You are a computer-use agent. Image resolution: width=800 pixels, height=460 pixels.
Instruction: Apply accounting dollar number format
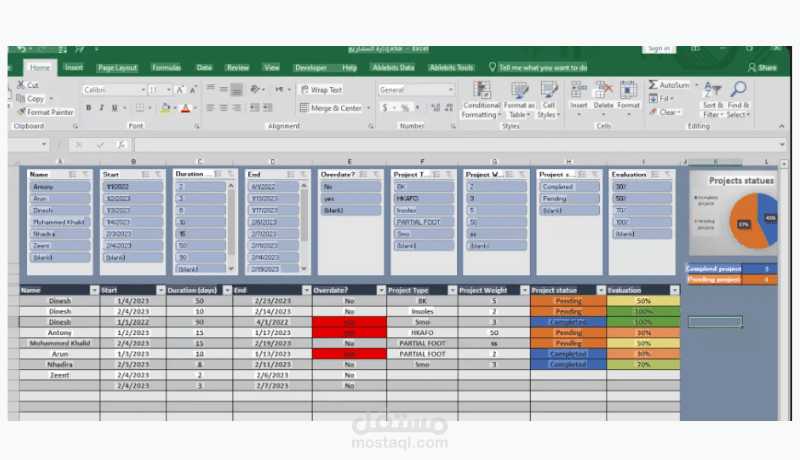(385, 108)
